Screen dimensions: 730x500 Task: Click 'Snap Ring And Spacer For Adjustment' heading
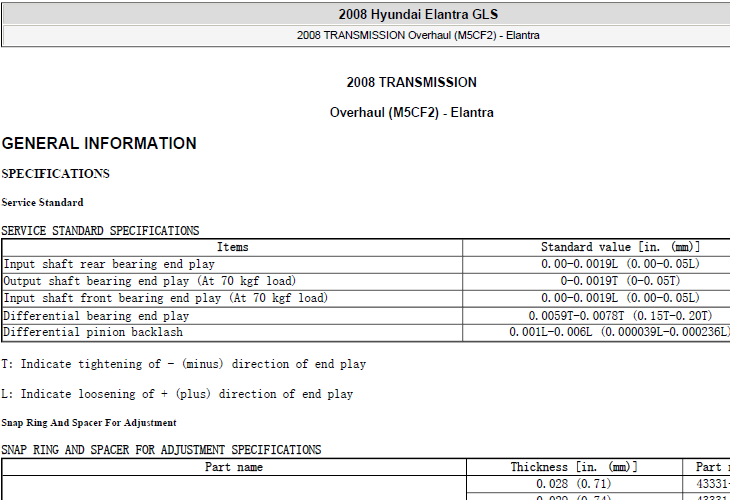(89, 423)
